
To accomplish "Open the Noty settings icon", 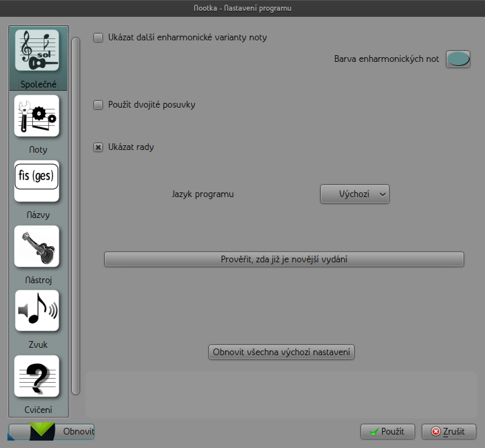I will point(37,116).
